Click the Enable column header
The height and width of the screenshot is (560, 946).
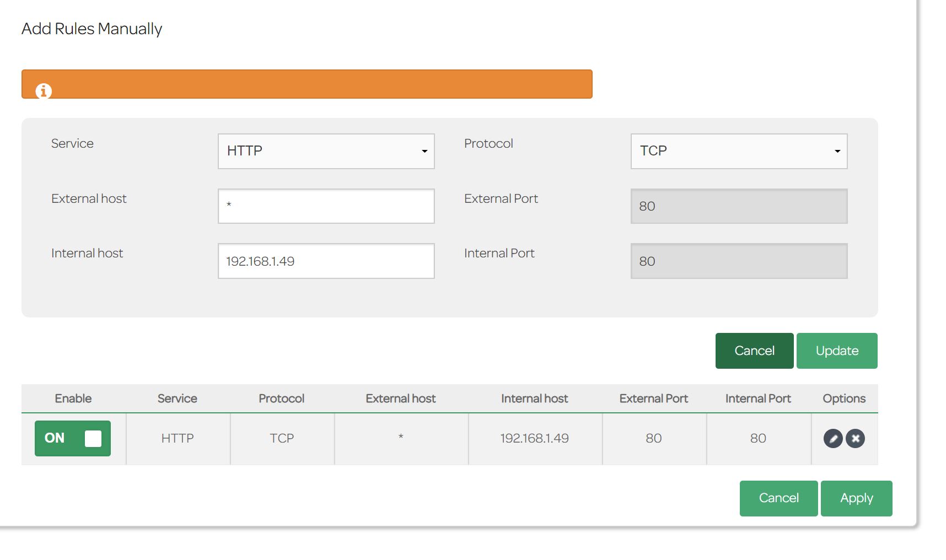pos(73,399)
